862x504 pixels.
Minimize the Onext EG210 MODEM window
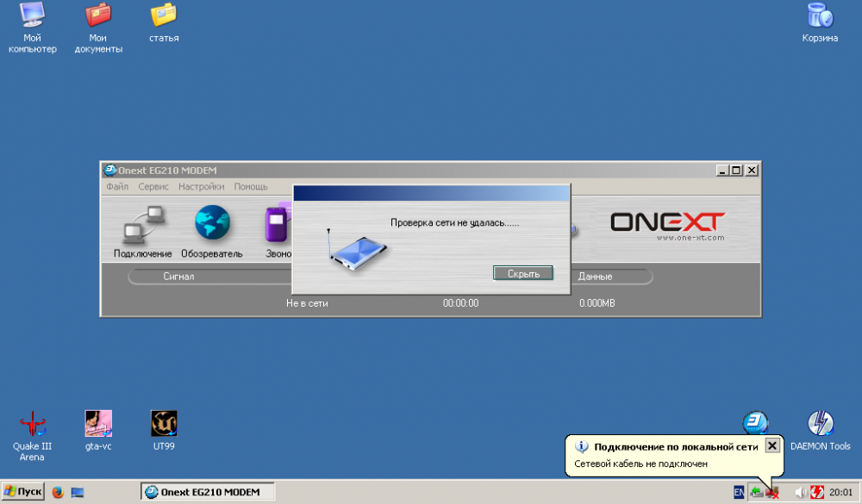coord(723,171)
